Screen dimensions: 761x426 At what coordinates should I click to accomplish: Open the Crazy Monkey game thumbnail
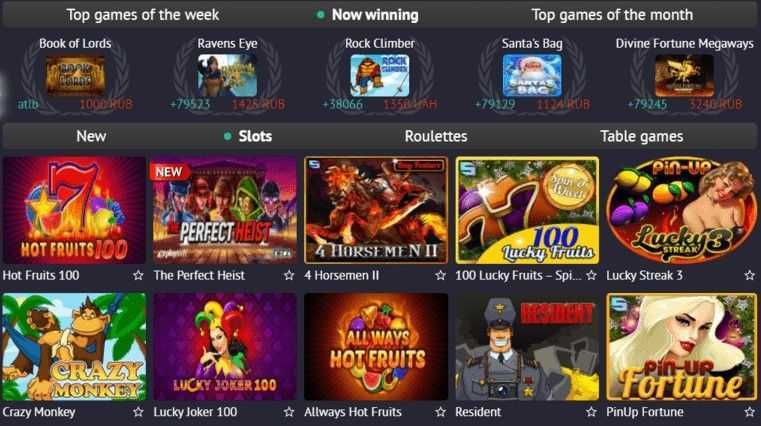click(x=74, y=346)
